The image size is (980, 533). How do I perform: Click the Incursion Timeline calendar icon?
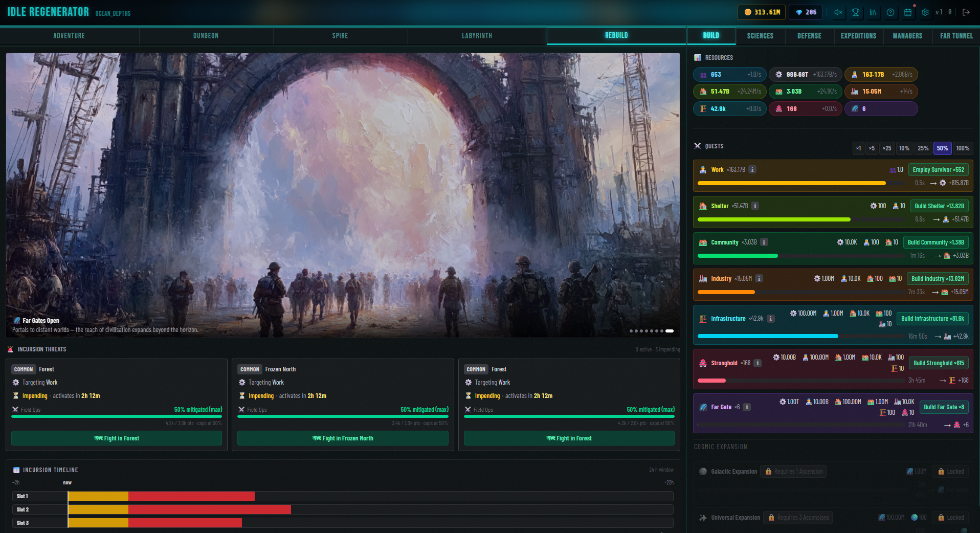point(16,470)
